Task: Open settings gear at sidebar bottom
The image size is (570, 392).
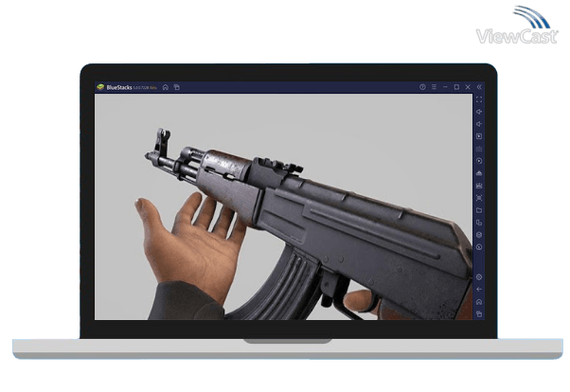Action: (x=479, y=277)
